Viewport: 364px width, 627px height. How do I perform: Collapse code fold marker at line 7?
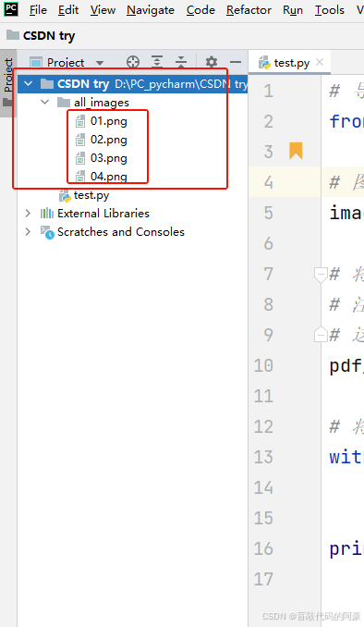point(321,275)
